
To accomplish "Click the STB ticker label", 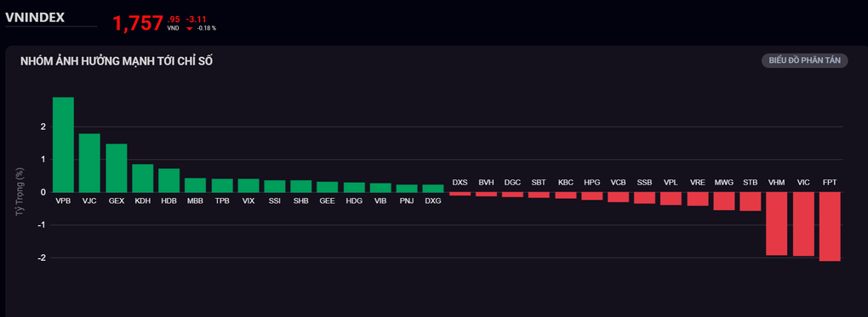I will tap(750, 182).
